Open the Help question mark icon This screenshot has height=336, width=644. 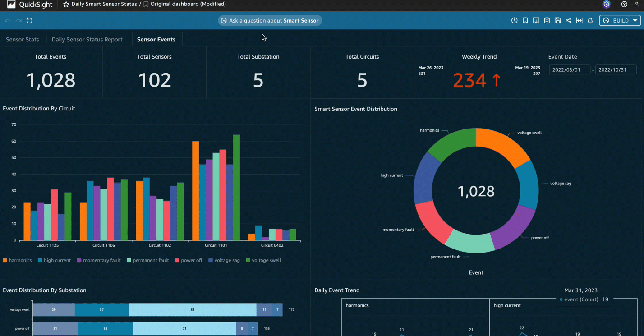(x=624, y=5)
